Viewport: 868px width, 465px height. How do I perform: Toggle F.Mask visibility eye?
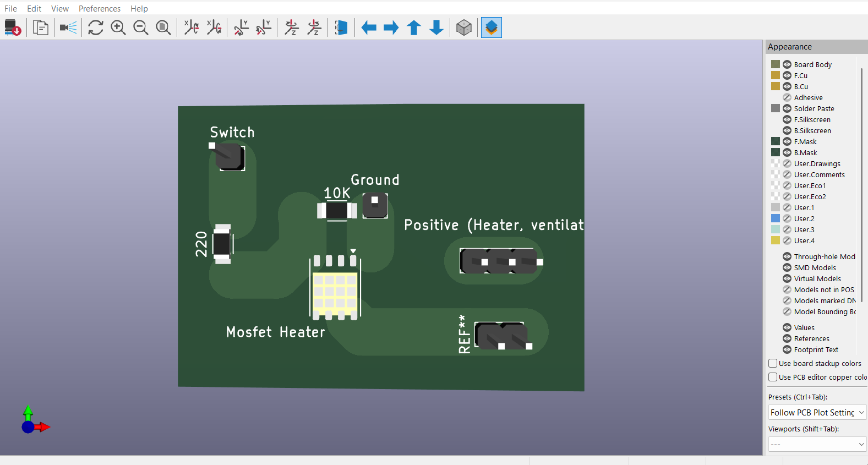787,141
